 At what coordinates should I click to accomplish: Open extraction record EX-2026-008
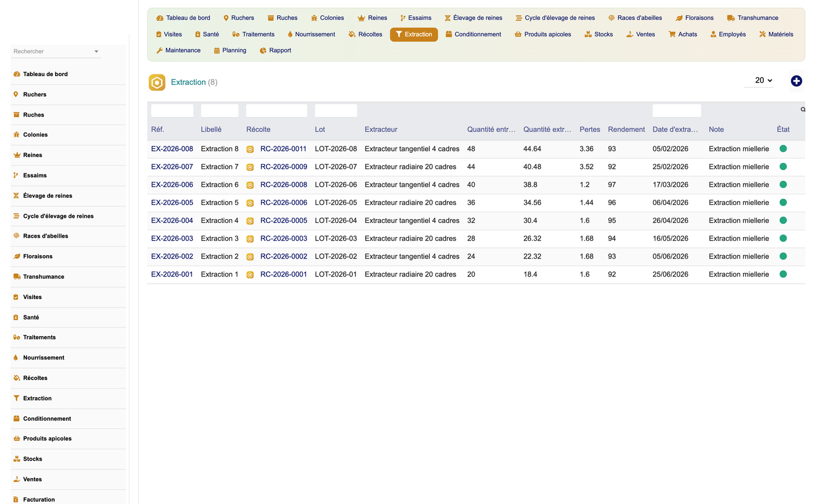coord(172,149)
